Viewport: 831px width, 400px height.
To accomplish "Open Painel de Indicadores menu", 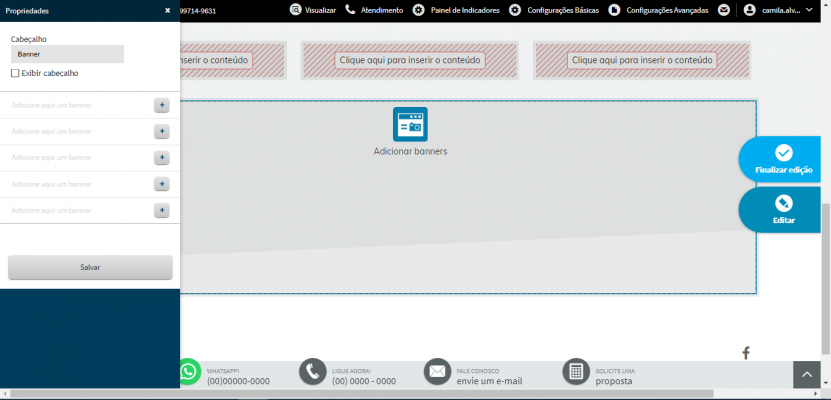I will pos(456,10).
